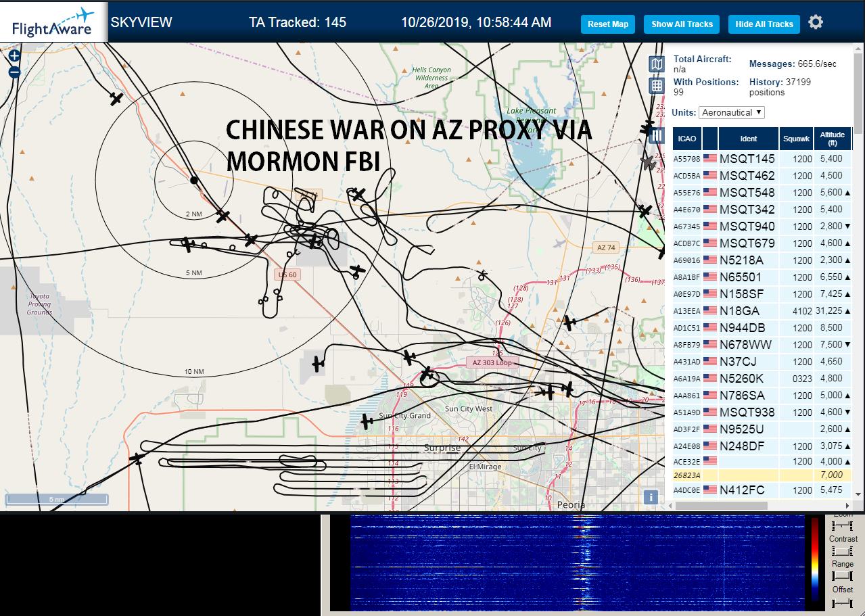Viewport: 865px width, 616px height.
Task: Zoom in the map with plus button
Action: 14,56
